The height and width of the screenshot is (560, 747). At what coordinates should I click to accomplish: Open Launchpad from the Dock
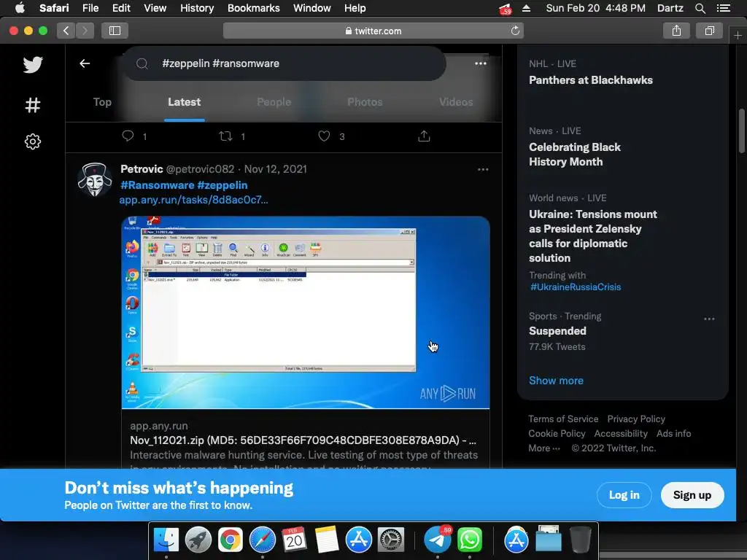point(198,540)
